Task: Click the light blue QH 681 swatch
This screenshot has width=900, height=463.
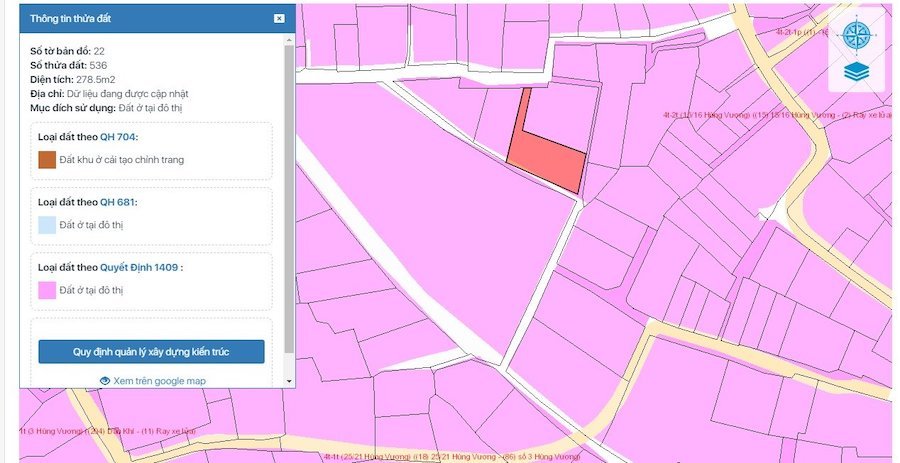Action: click(47, 225)
